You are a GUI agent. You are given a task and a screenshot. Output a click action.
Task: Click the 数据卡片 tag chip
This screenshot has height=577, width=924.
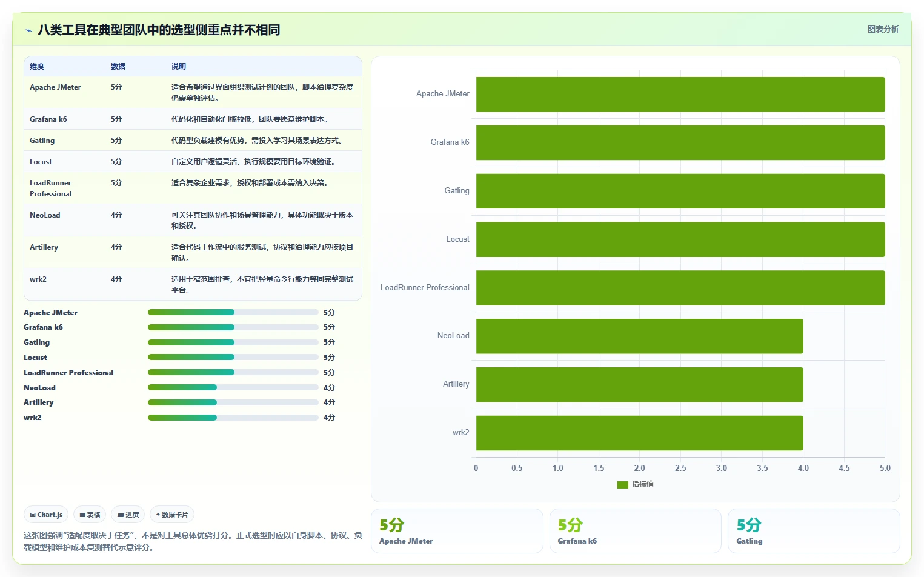tap(172, 515)
